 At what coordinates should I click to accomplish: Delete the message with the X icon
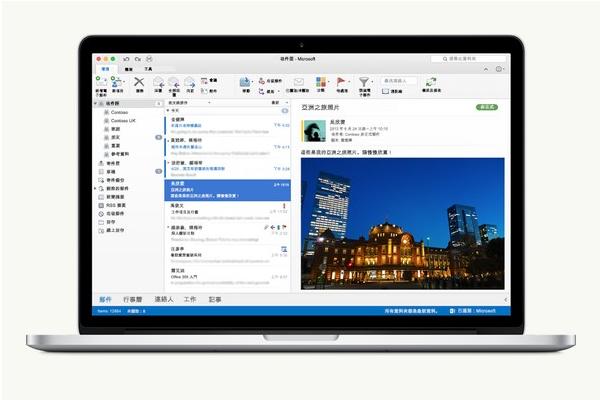click(x=139, y=81)
